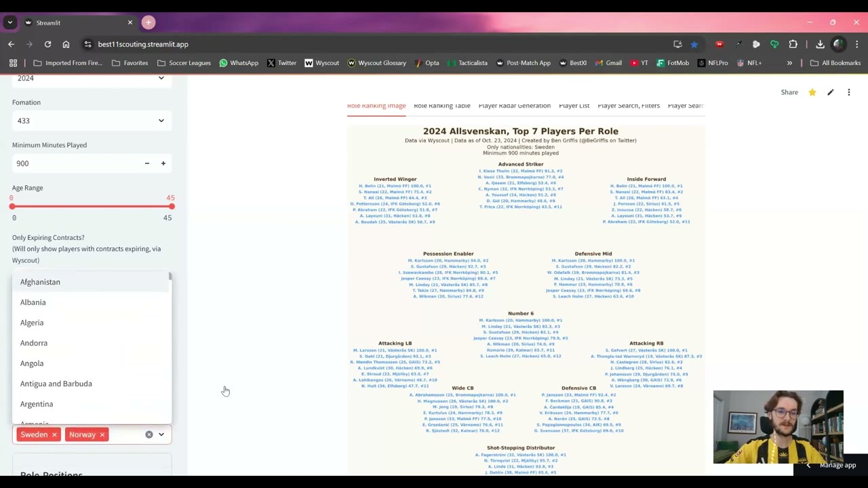Select Argentina from nationality list
This screenshot has height=488, width=868.
(x=90, y=404)
